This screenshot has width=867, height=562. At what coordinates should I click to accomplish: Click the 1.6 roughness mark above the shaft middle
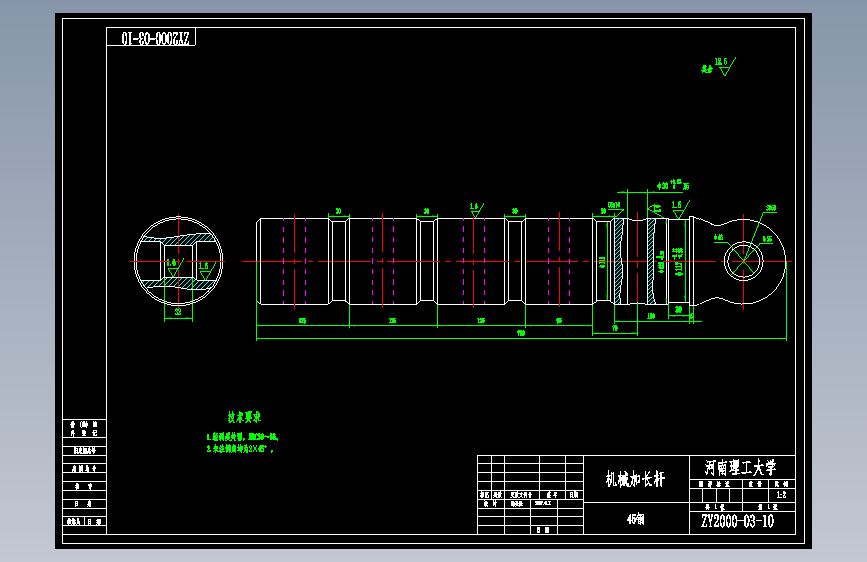pyautogui.click(x=476, y=209)
